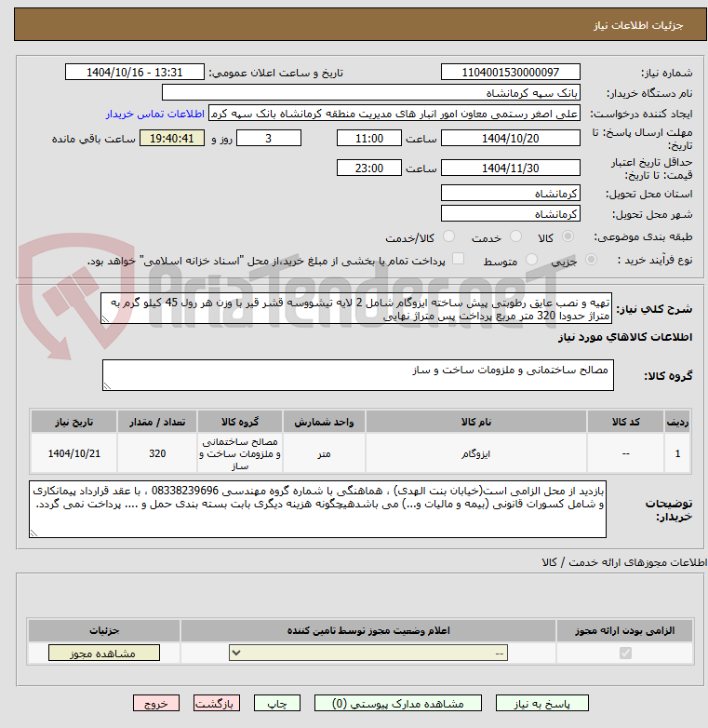Click the مشاهده مدارک پیوستی (0) button
Viewport: 708px width, 728px height.
point(398,704)
